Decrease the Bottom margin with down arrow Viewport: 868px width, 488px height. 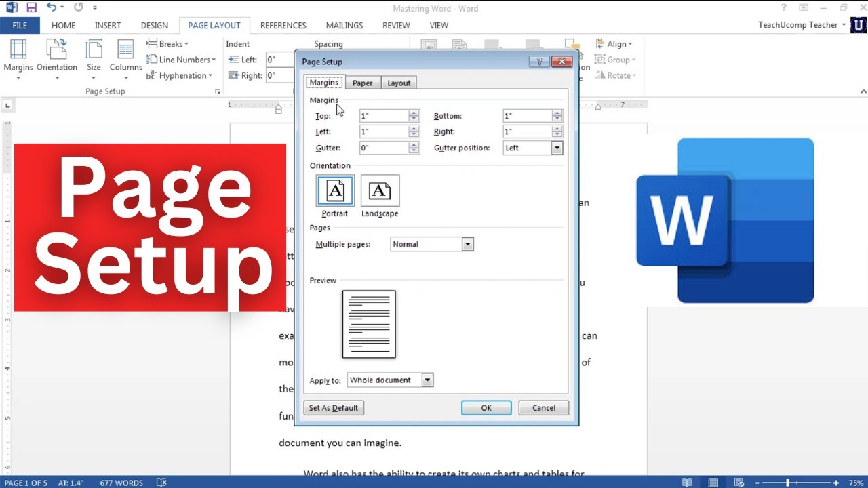[x=557, y=119]
